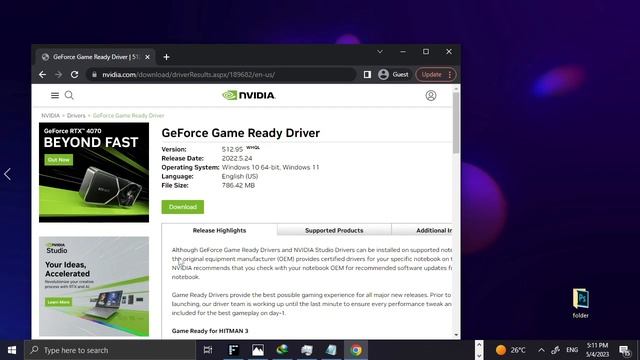Viewport: 640px width, 360px height.
Task: Open the Chrome three-dot menu
Action: pyautogui.click(x=450, y=74)
